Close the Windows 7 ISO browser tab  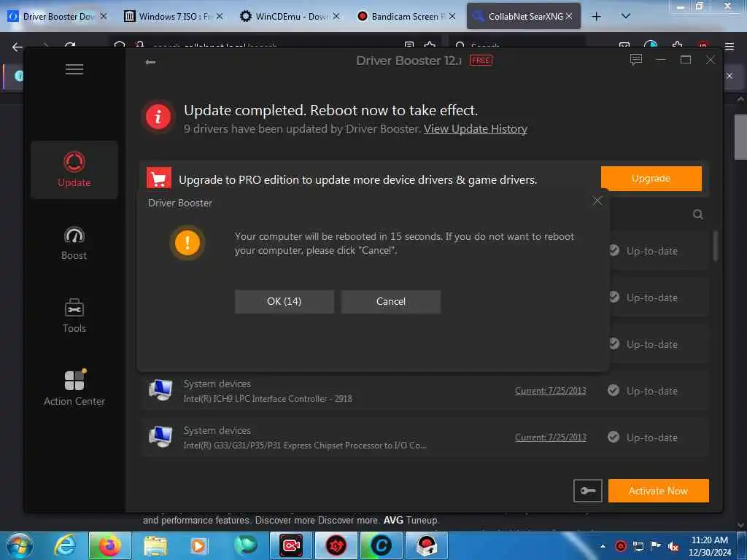[220, 16]
